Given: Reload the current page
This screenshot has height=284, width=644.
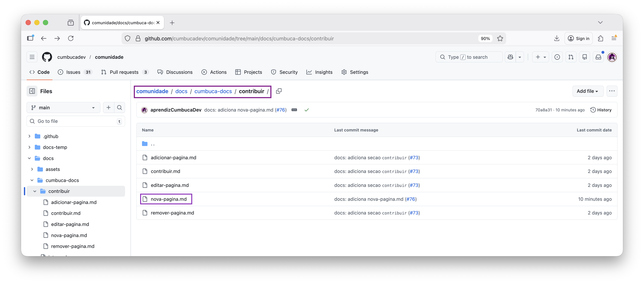Looking at the screenshot, I should [x=71, y=39].
